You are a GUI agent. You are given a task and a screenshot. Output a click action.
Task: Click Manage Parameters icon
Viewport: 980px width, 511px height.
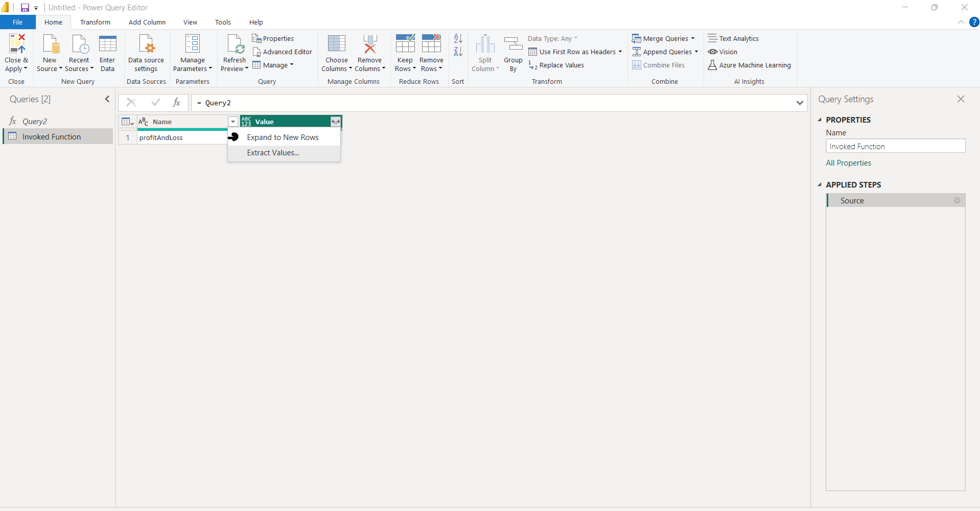click(x=193, y=44)
